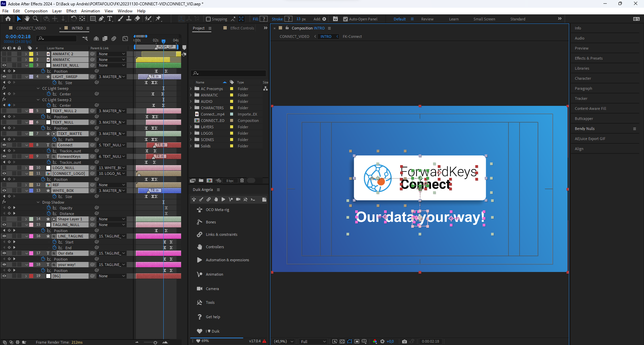
Task: Go to the Home screen icon
Action: [8, 19]
